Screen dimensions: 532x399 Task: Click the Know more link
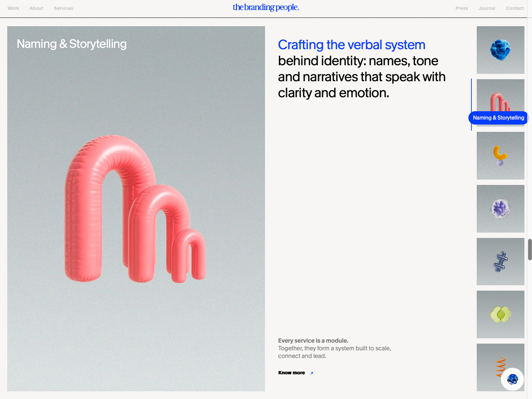pyautogui.click(x=292, y=373)
